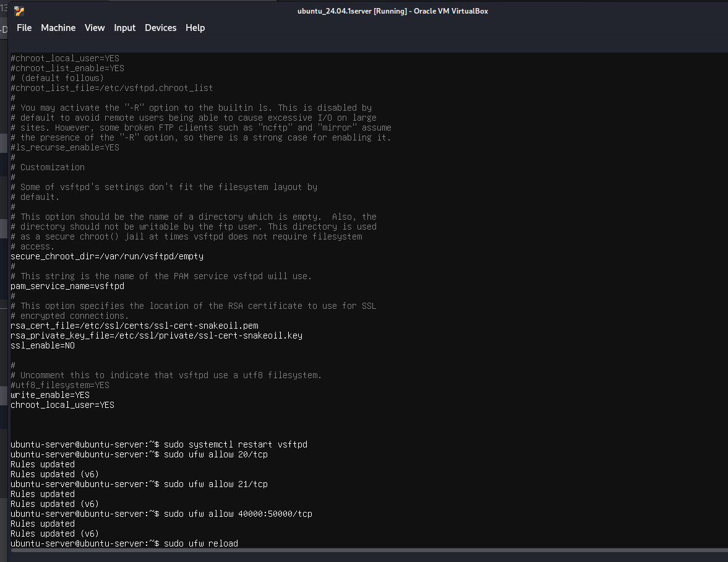Open the Input menu
The height and width of the screenshot is (562, 728).
coord(125,28)
